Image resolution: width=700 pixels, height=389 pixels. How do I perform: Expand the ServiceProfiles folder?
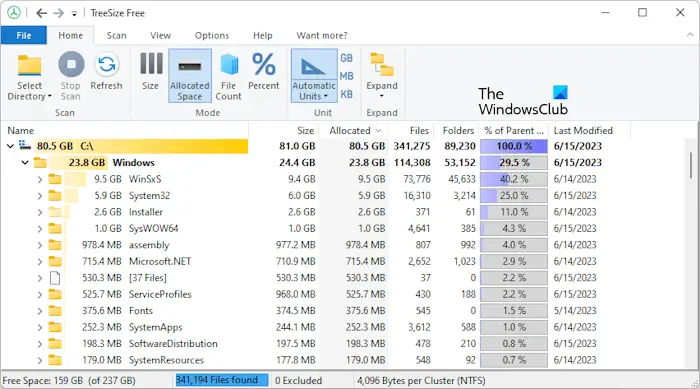40,294
